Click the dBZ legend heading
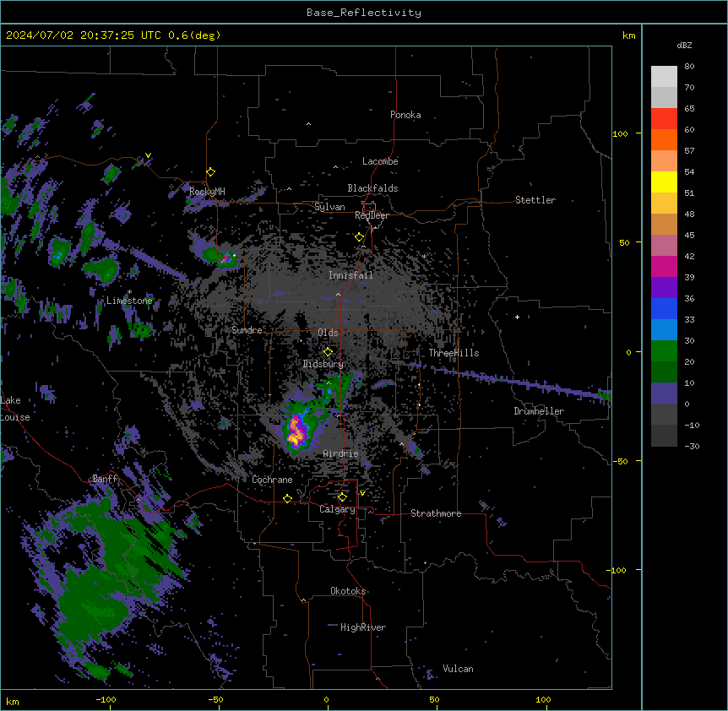 coord(684,46)
